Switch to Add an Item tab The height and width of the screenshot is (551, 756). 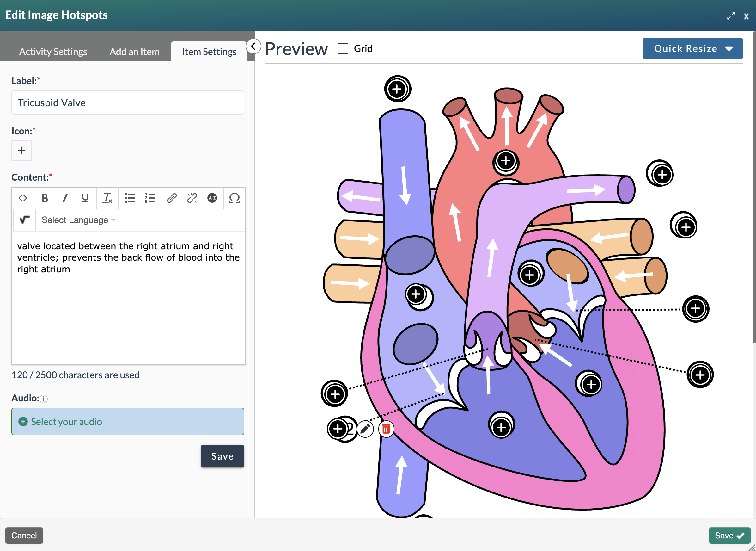coord(134,52)
